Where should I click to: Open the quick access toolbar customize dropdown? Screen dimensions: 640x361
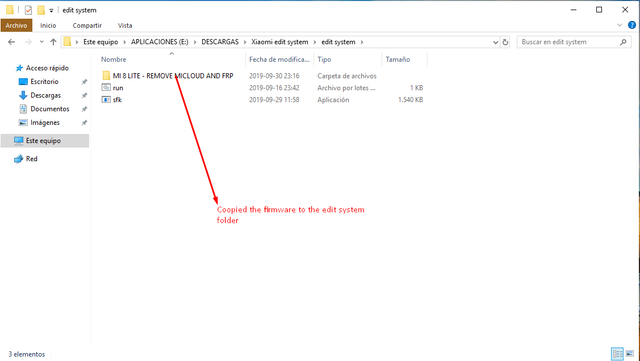(51, 10)
